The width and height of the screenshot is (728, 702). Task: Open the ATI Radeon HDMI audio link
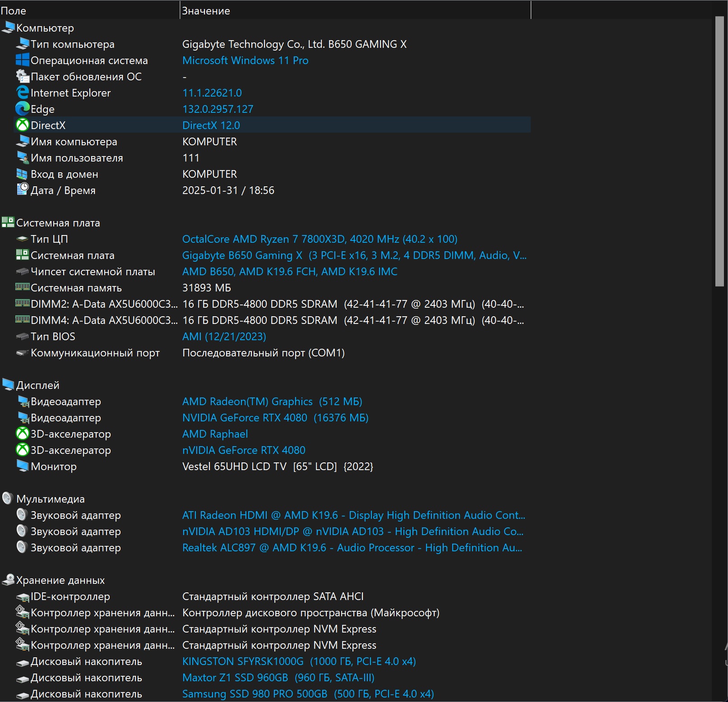[354, 515]
